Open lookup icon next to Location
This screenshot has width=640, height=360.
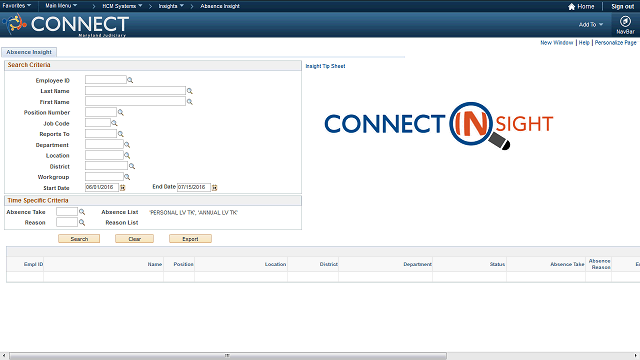[127, 156]
